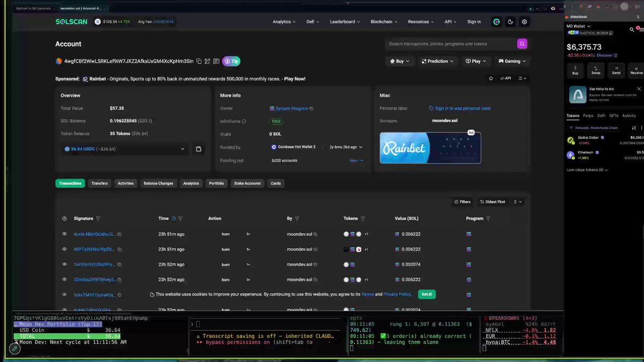Show the account address QR code
Viewport: 644px width, 362px height.
coord(207,61)
